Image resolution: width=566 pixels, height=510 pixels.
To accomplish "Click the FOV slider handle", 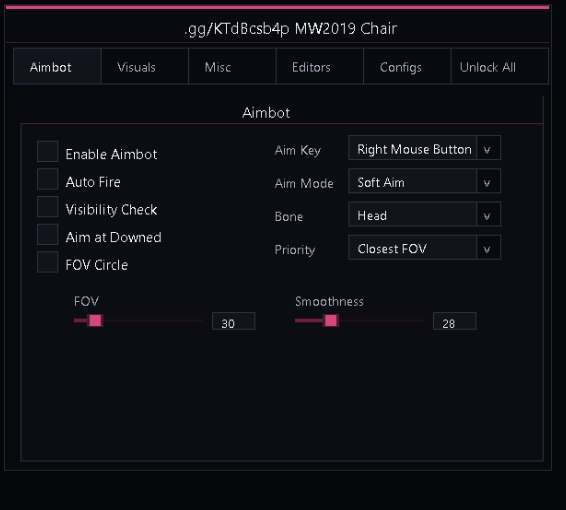I will click(x=95, y=321).
